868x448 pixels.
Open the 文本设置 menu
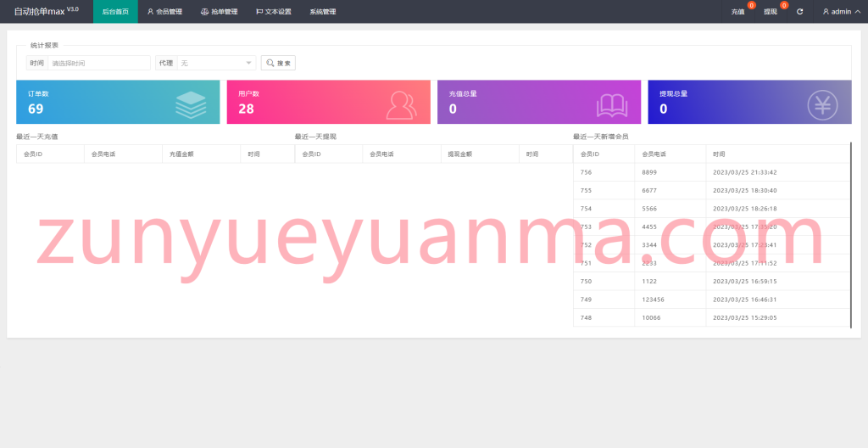274,12
